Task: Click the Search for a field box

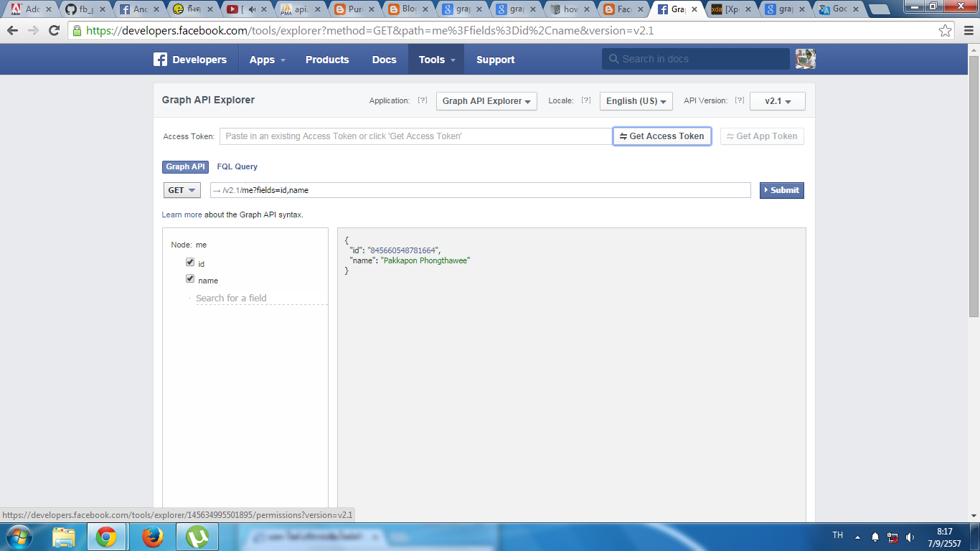Action: click(x=262, y=298)
